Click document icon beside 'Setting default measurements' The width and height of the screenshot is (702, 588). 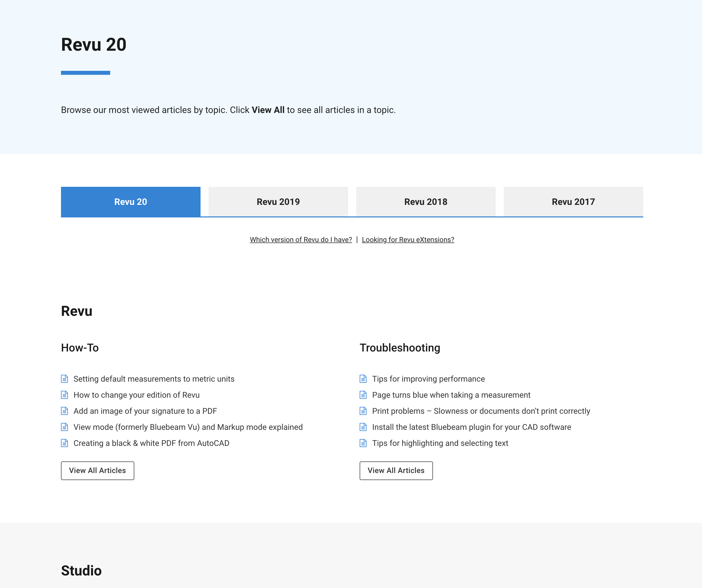65,379
